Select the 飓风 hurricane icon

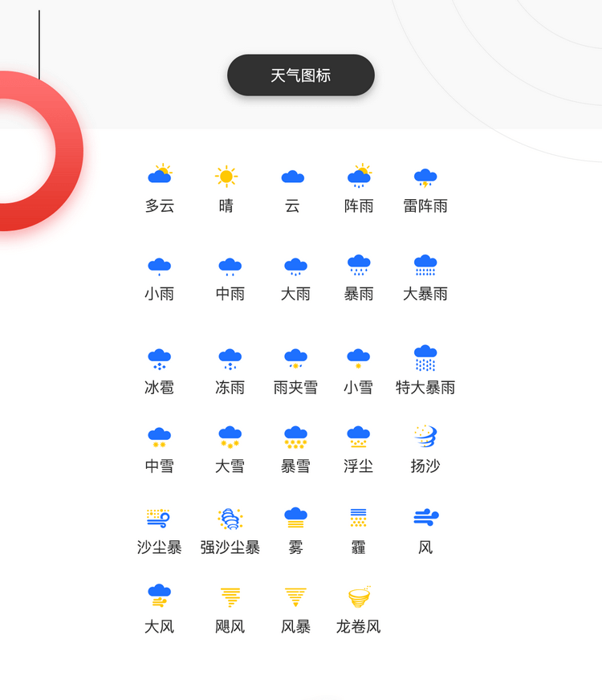pyautogui.click(x=230, y=597)
